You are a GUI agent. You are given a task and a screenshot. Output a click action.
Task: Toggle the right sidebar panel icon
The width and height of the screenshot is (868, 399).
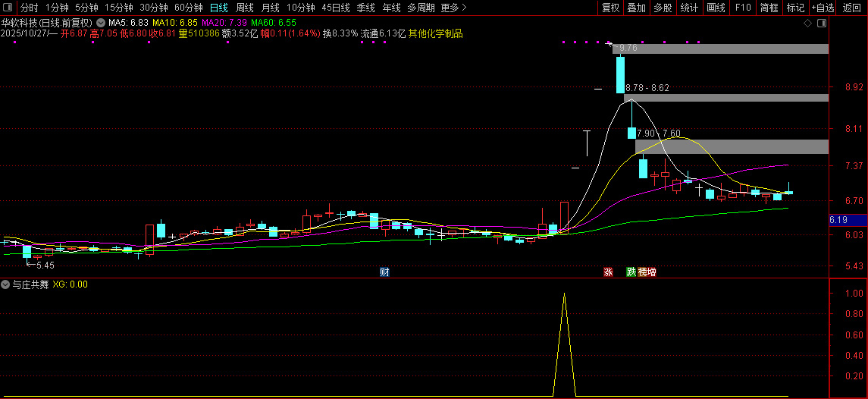(822, 24)
